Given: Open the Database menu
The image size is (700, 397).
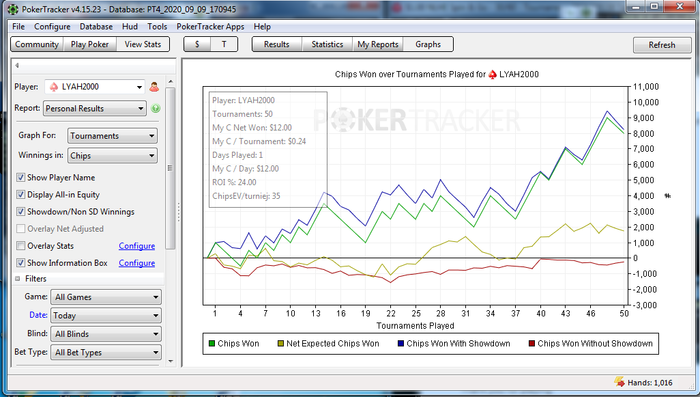Looking at the screenshot, I should click(x=96, y=26).
